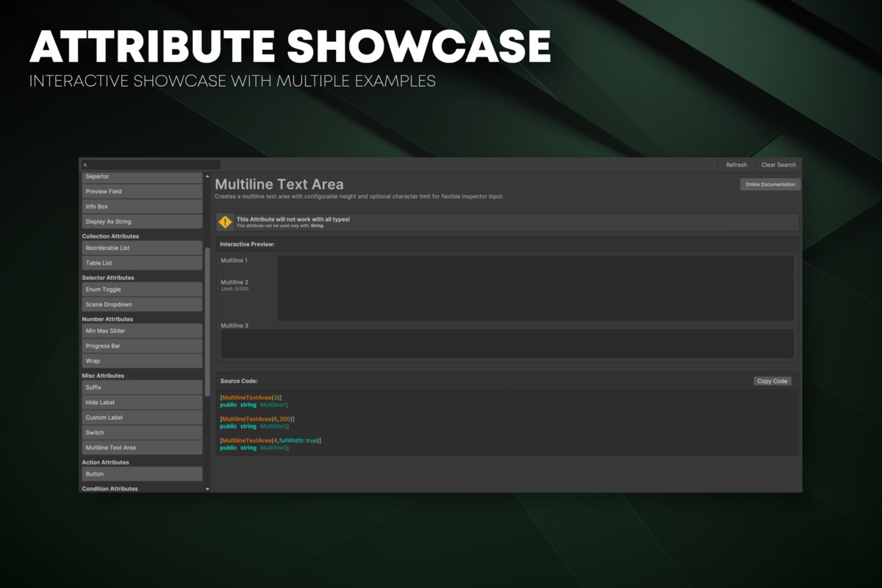The height and width of the screenshot is (588, 882).
Task: Click 'This Attribute will not work with all types!' text
Action: click(293, 219)
